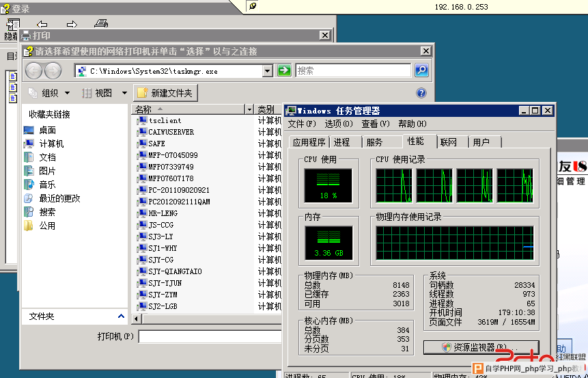Switch to the 性能 tab
The width and height of the screenshot is (588, 378).
point(419,141)
